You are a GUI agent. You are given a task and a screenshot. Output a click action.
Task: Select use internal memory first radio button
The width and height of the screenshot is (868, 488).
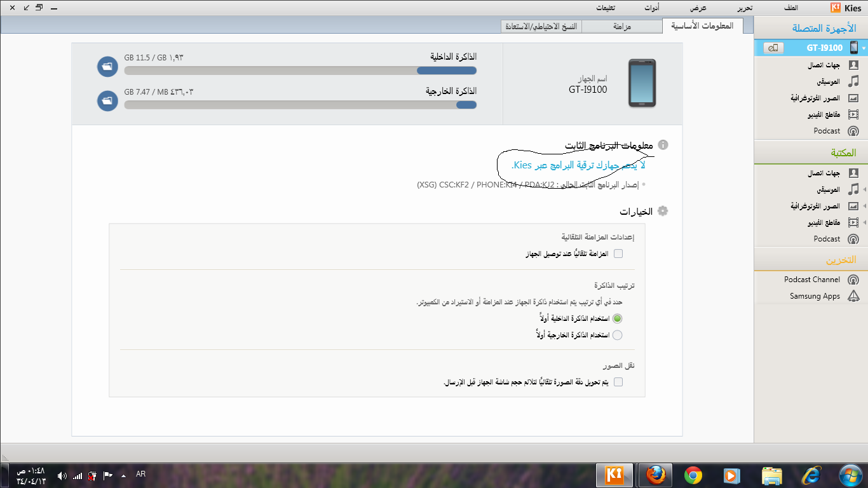[x=618, y=318]
